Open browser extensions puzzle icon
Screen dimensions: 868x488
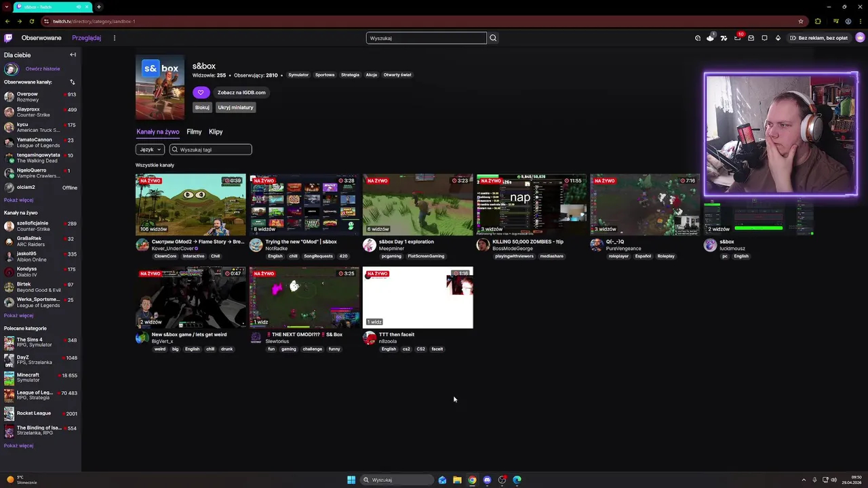point(818,21)
